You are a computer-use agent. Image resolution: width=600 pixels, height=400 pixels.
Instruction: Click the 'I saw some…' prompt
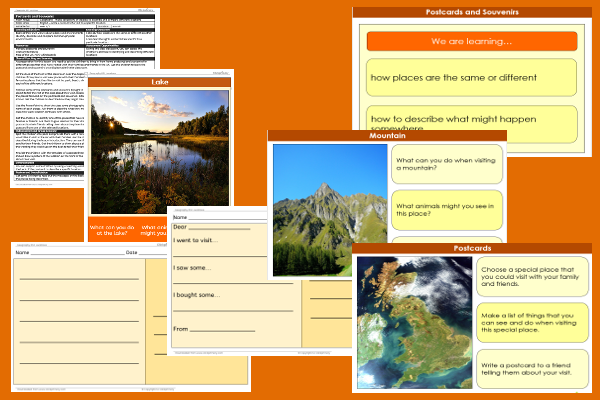pyautogui.click(x=192, y=268)
